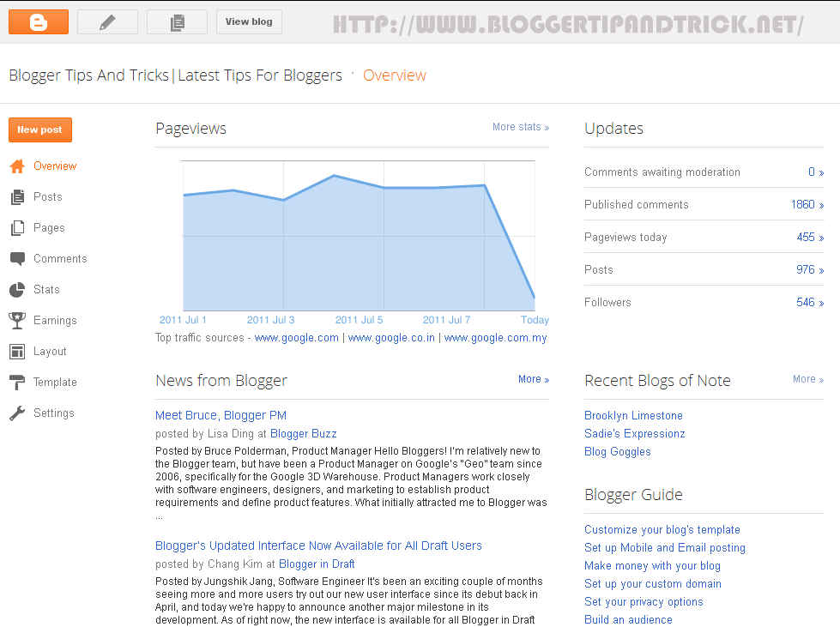Click the Blogger logo icon

38,21
